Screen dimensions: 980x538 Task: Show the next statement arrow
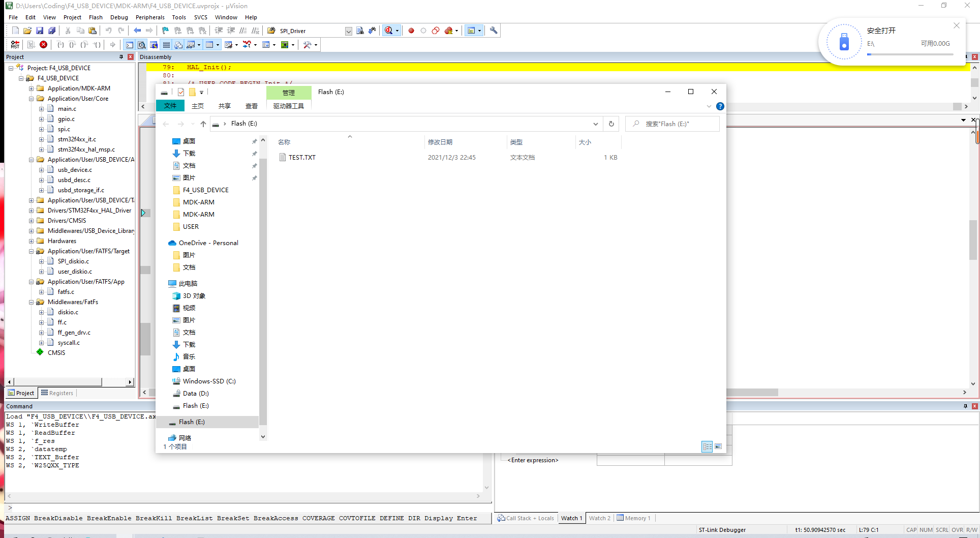pyautogui.click(x=113, y=45)
